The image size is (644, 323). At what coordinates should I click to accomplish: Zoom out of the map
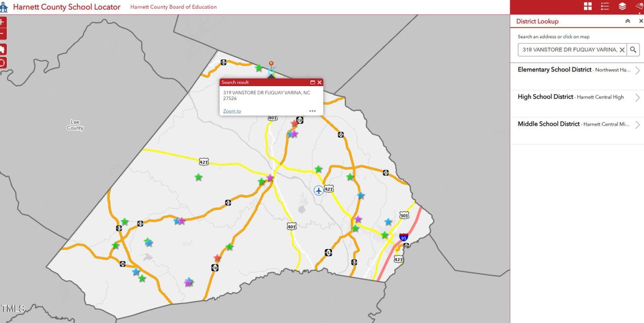tap(2, 34)
